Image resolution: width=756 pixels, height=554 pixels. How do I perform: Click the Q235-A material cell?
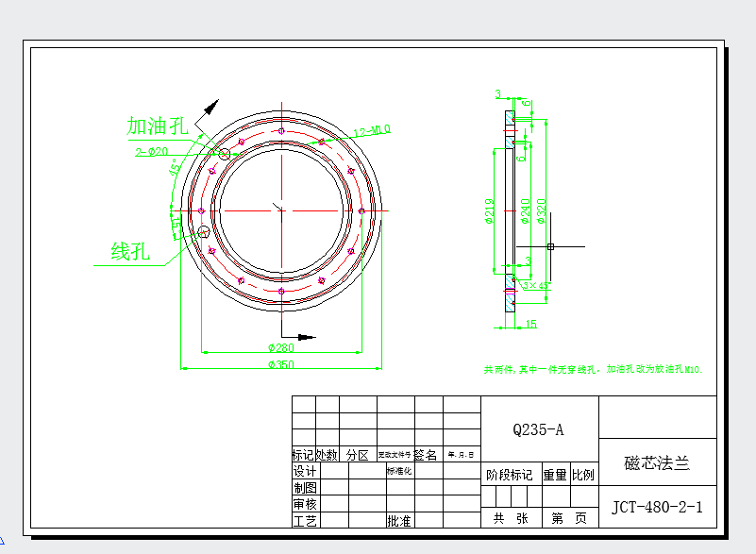click(x=539, y=429)
